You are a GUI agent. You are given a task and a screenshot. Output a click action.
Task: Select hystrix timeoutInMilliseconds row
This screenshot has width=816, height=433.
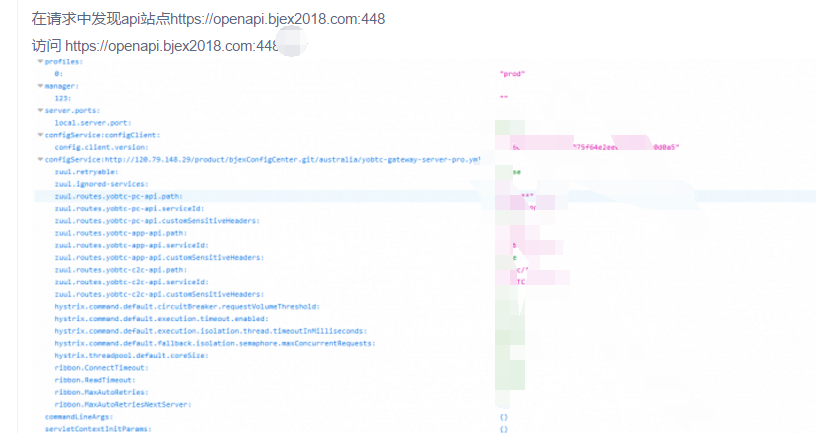211,331
